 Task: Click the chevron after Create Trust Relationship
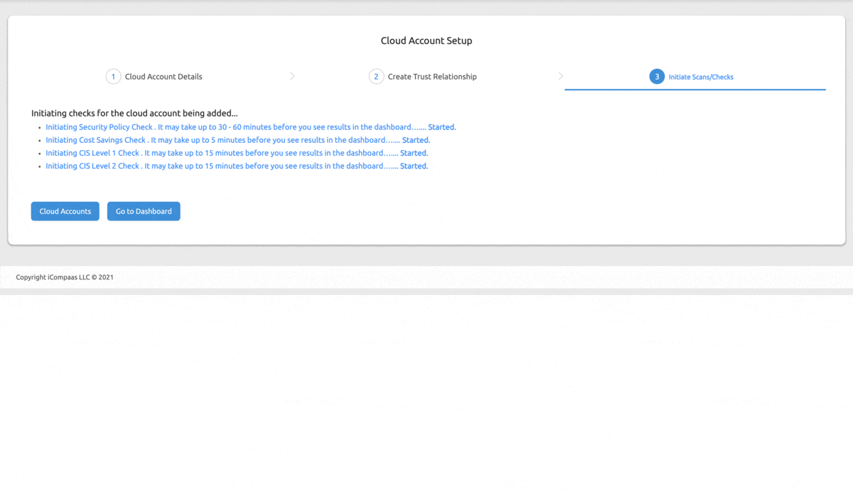[561, 76]
